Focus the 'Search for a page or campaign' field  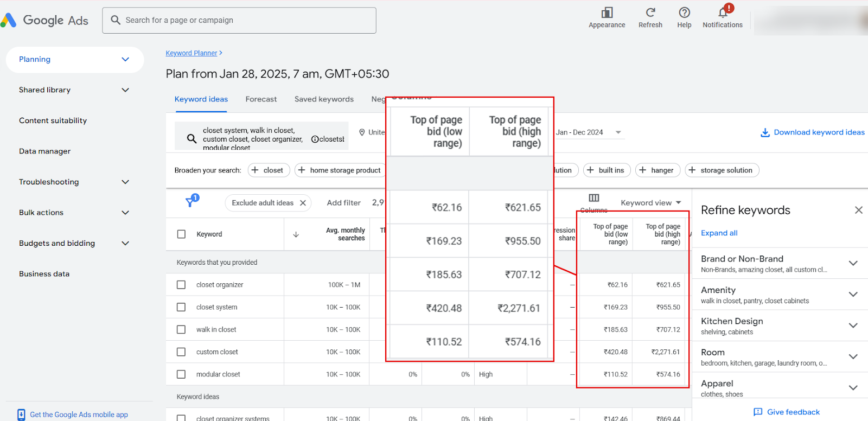pos(239,21)
